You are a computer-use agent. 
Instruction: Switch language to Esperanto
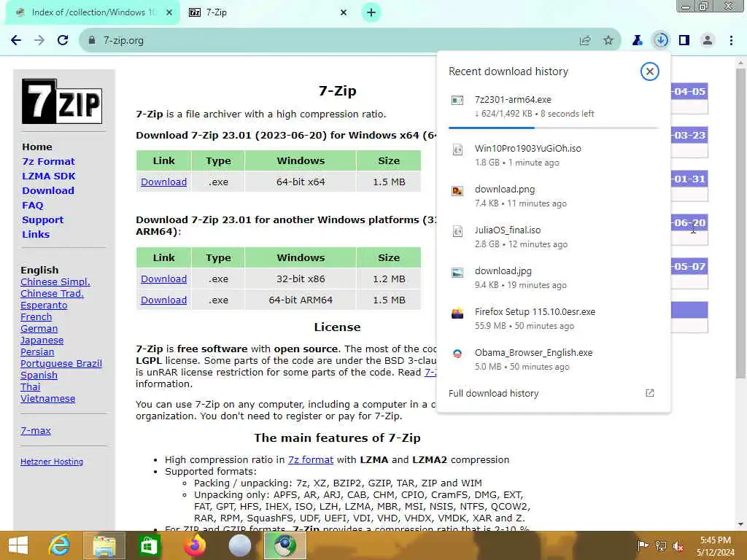[44, 306]
